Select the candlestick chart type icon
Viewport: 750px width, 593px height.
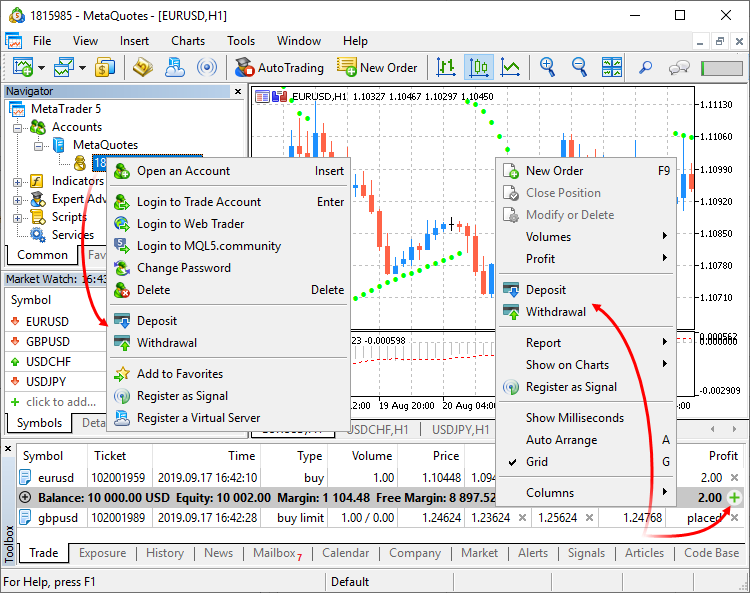tap(478, 68)
